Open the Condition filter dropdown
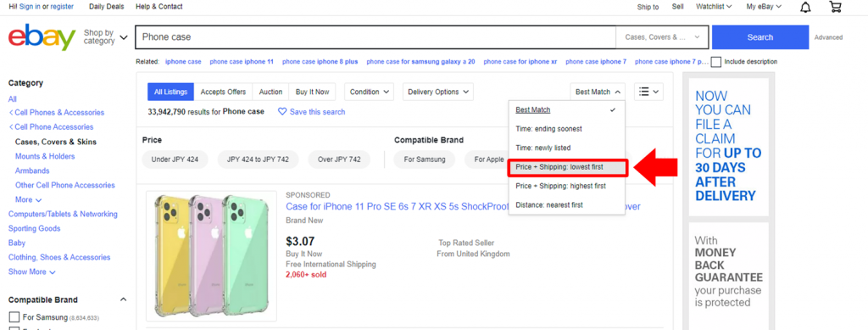This screenshot has width=868, height=330. click(x=370, y=92)
